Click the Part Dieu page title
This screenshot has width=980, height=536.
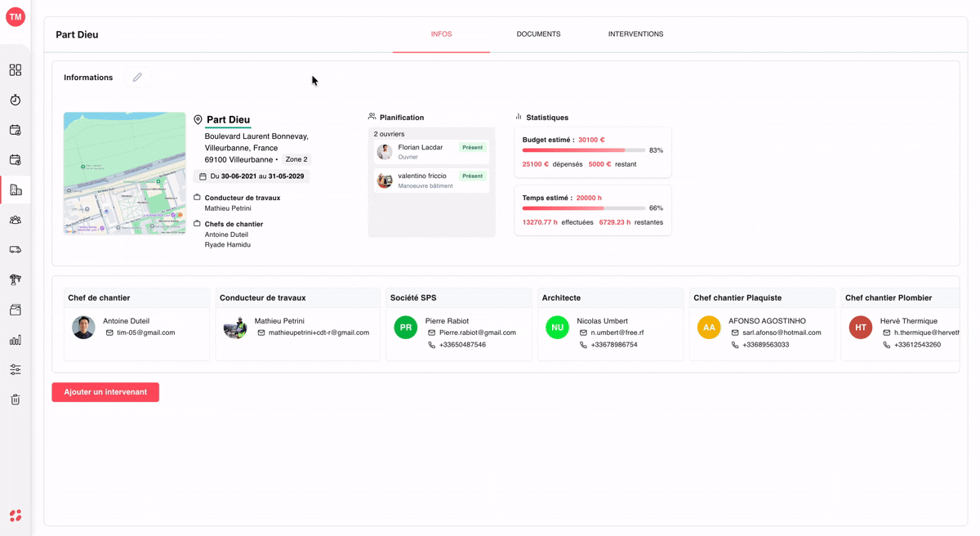point(77,35)
